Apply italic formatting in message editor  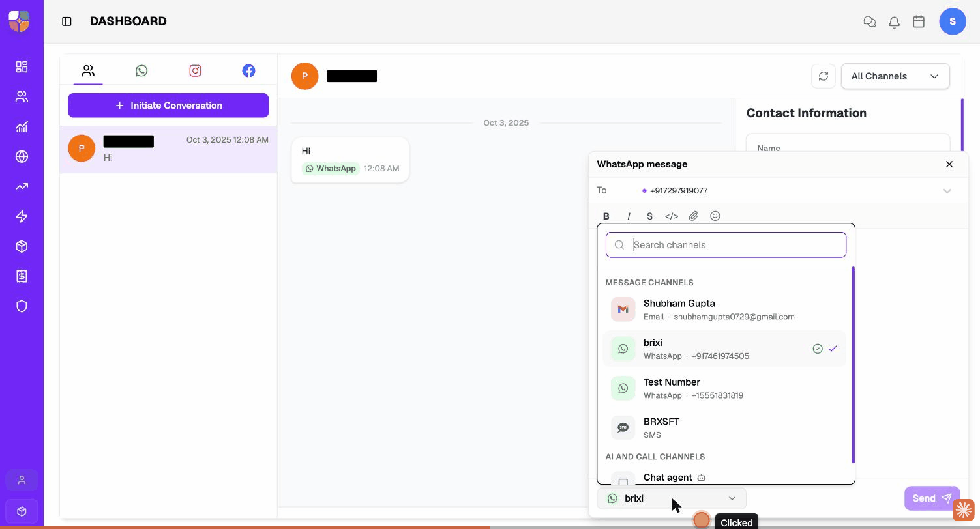pos(629,216)
